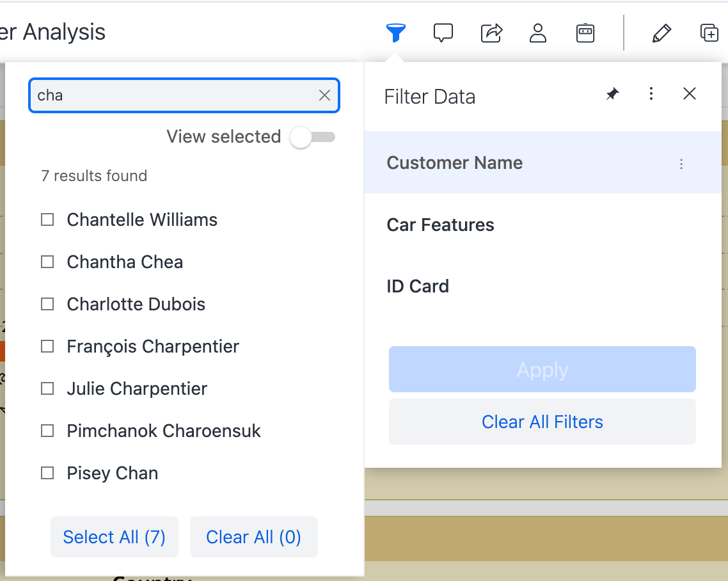728x581 pixels.
Task: Open Customer Name filter options menu
Action: point(681,164)
